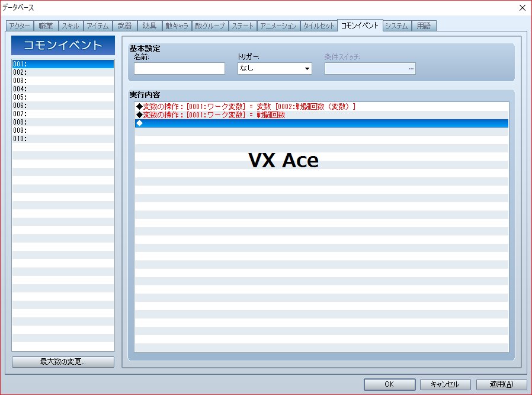This screenshot has width=532, height=395.
Task: Go to the タイルセット tab
Action: pos(319,26)
